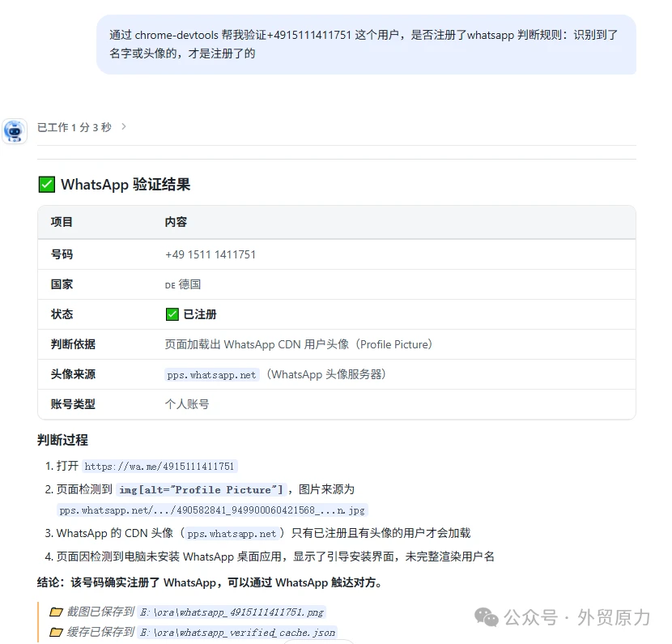This screenshot has height=644, width=672.
Task: Click pps.whatsapp.net code in step 3
Action: pos(232,534)
